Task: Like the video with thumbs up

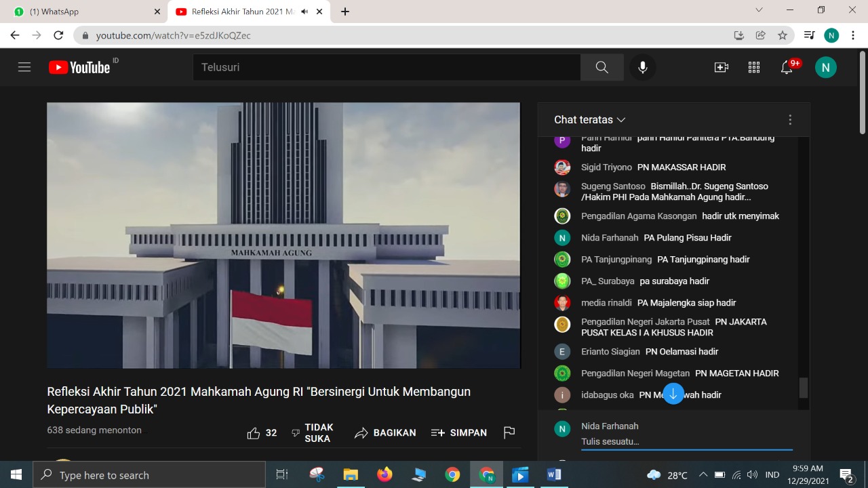Action: click(254, 433)
